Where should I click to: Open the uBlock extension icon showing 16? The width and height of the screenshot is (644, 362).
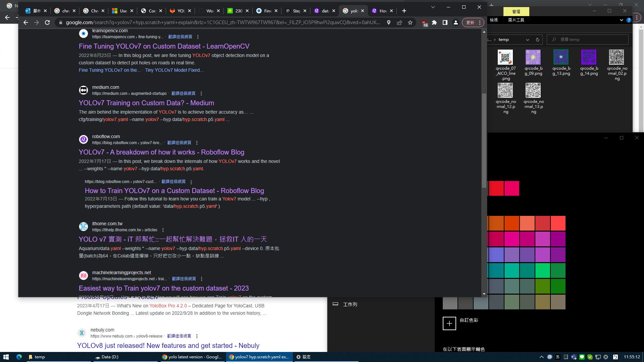coord(424,23)
